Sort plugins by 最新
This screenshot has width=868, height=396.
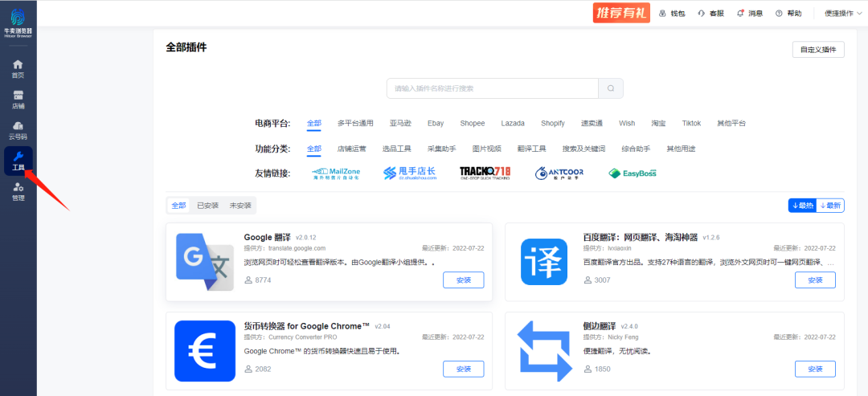[830, 206]
